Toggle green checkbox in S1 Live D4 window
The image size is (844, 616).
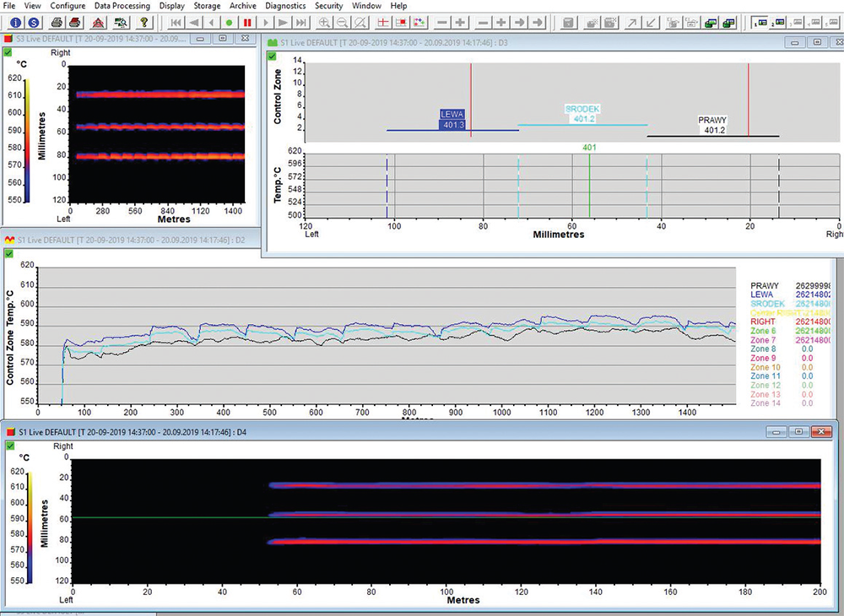[x=10, y=445]
